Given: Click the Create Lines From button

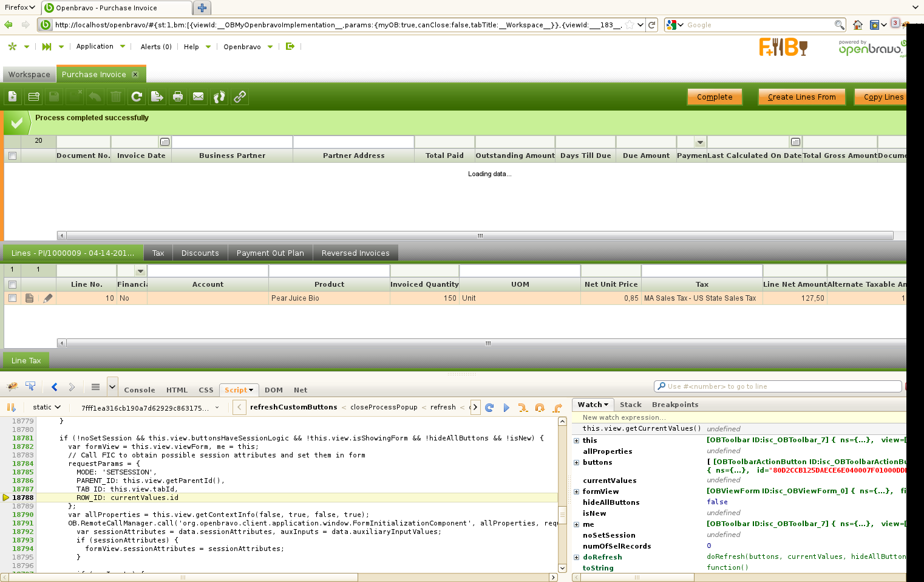Looking at the screenshot, I should (x=801, y=97).
